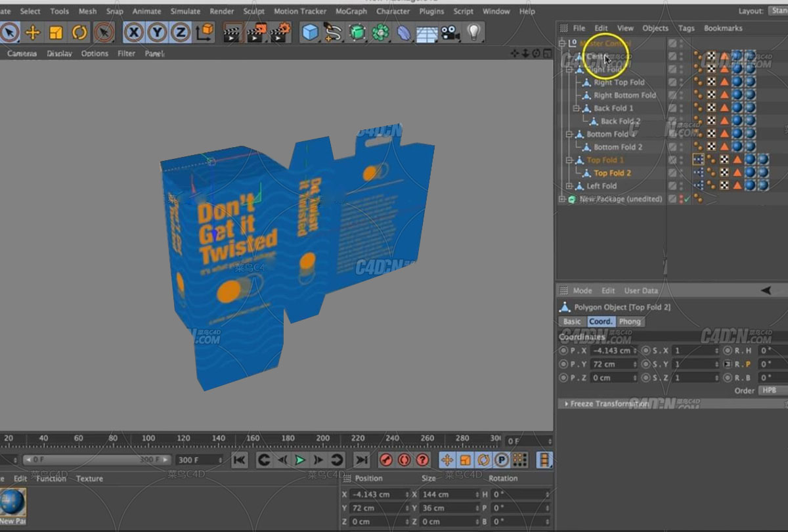Viewport: 788px width, 532px height.
Task: Add a light object
Action: [473, 32]
